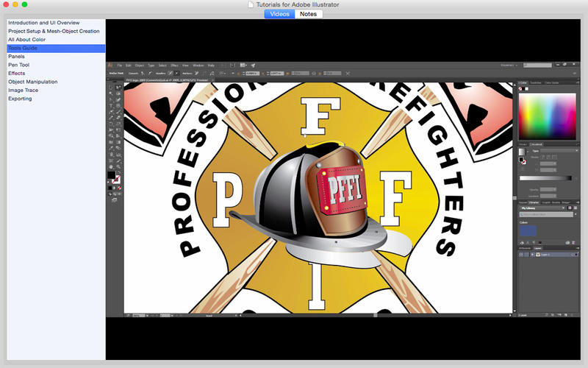
Task: Select the Zoom magnifier tool
Action: [x=118, y=167]
